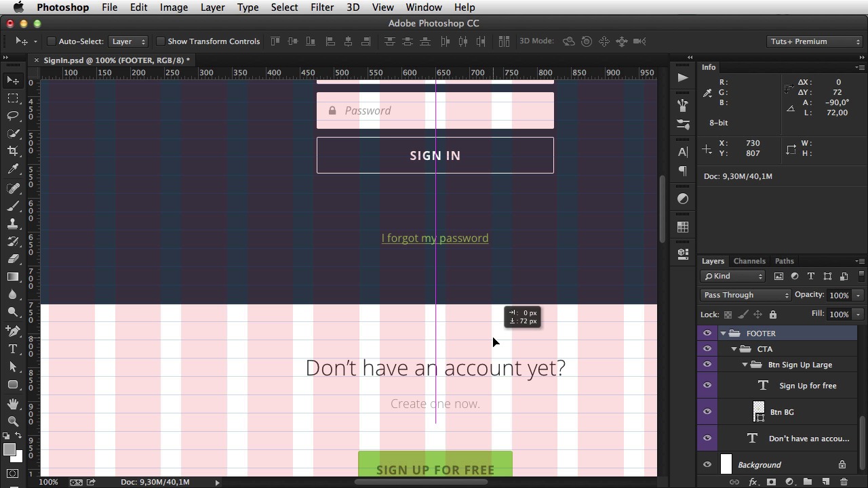Select the Rounded Rectangle shape tool

[13, 384]
